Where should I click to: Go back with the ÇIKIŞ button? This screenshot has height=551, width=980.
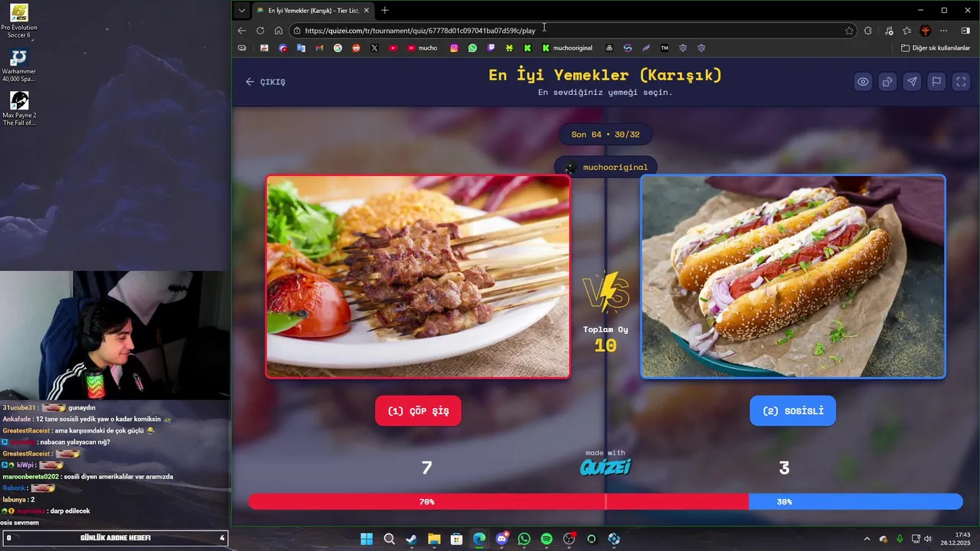click(x=266, y=82)
